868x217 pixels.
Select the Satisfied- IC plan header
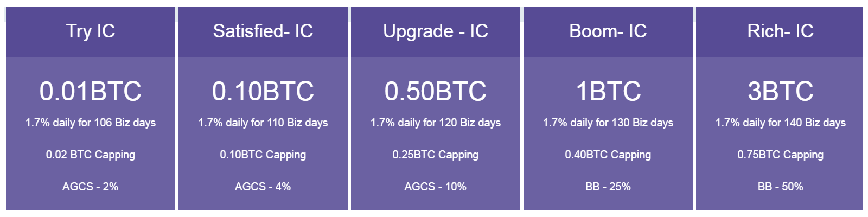[x=263, y=31]
